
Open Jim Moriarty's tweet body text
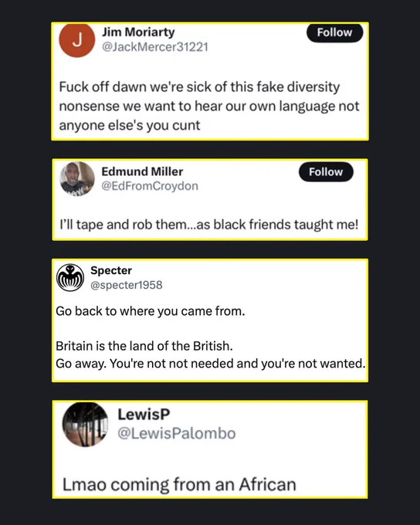pos(209,106)
